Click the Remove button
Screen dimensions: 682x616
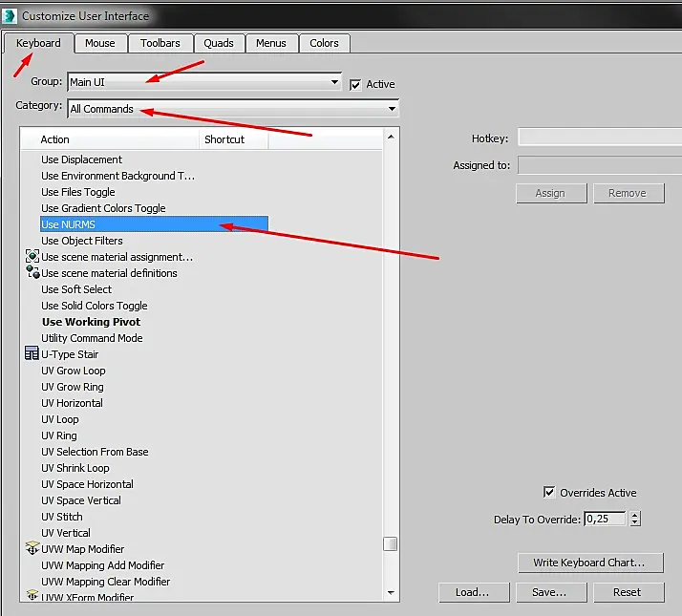click(x=628, y=193)
